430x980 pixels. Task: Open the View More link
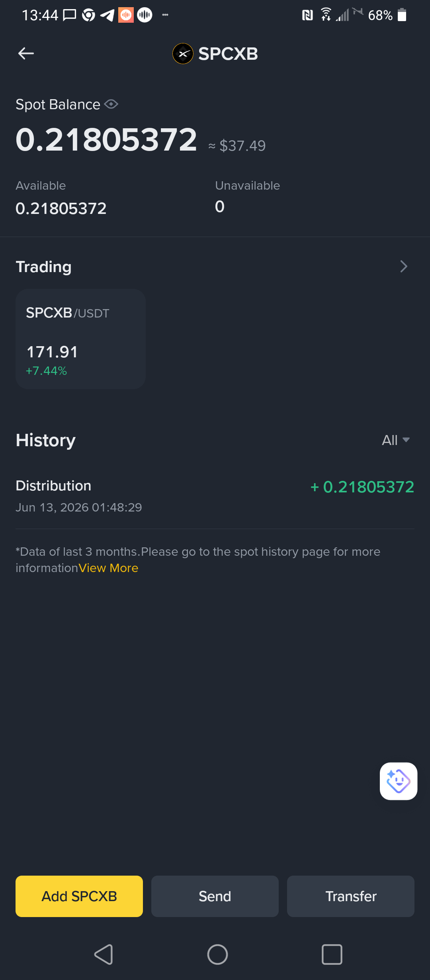coord(108,568)
